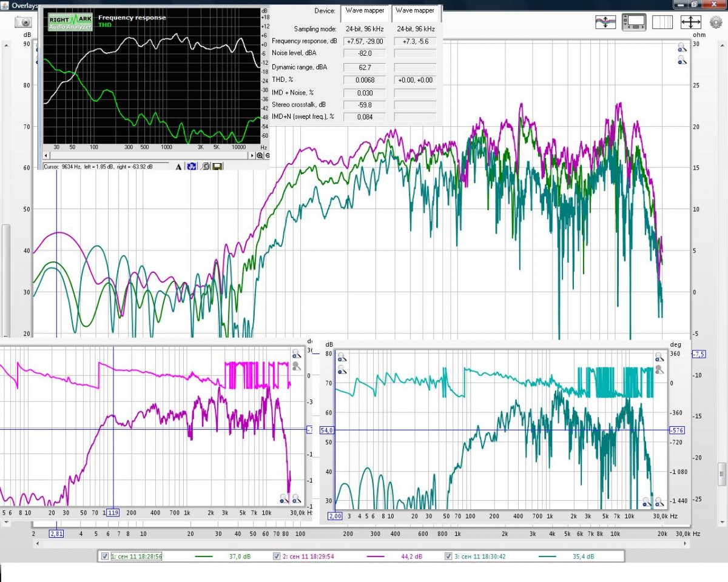Click the up arrow on left vertical scrollbar
Viewport: 728px width, 582px height.
pos(5,45)
